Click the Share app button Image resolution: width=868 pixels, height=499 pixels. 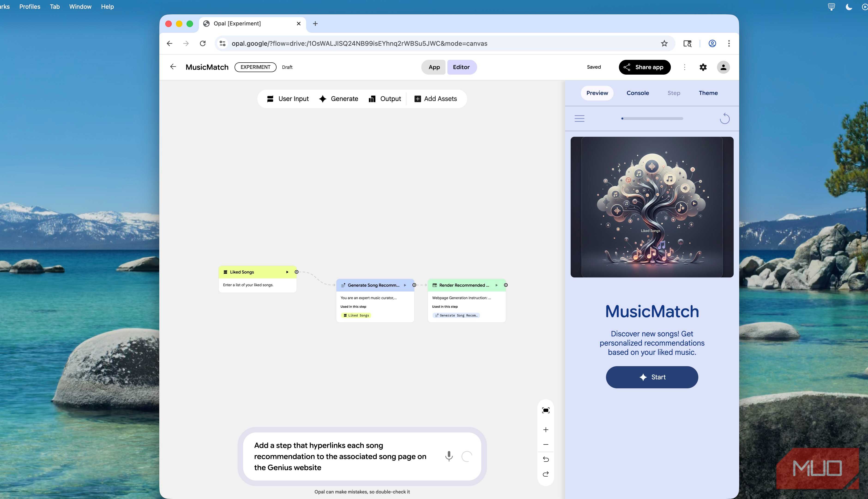[644, 67]
